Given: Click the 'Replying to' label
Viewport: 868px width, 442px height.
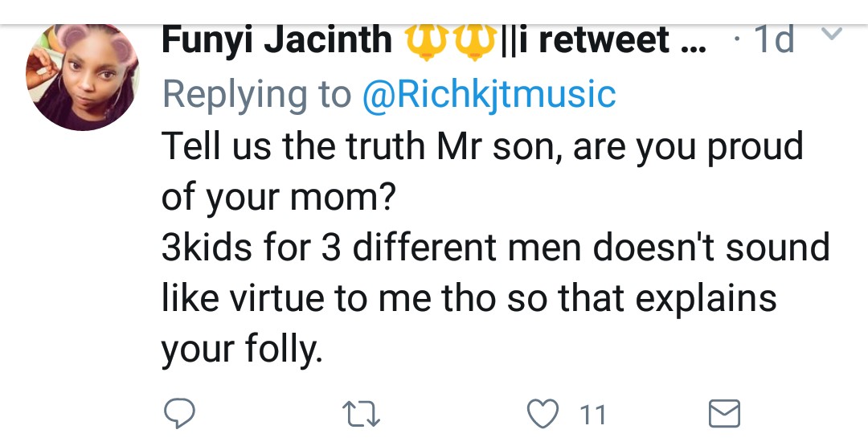Looking at the screenshot, I should click(257, 95).
